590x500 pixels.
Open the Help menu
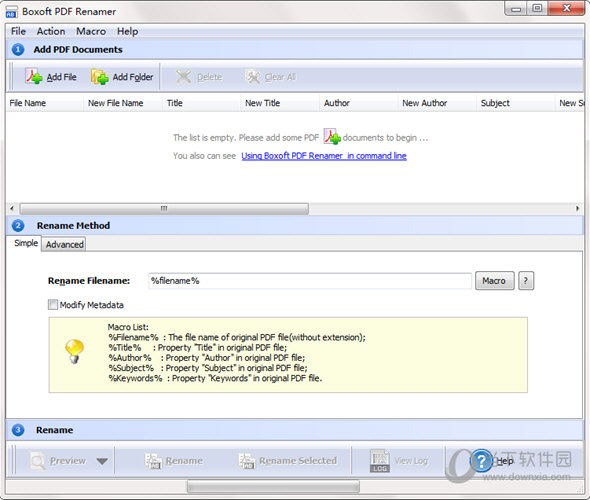127,31
